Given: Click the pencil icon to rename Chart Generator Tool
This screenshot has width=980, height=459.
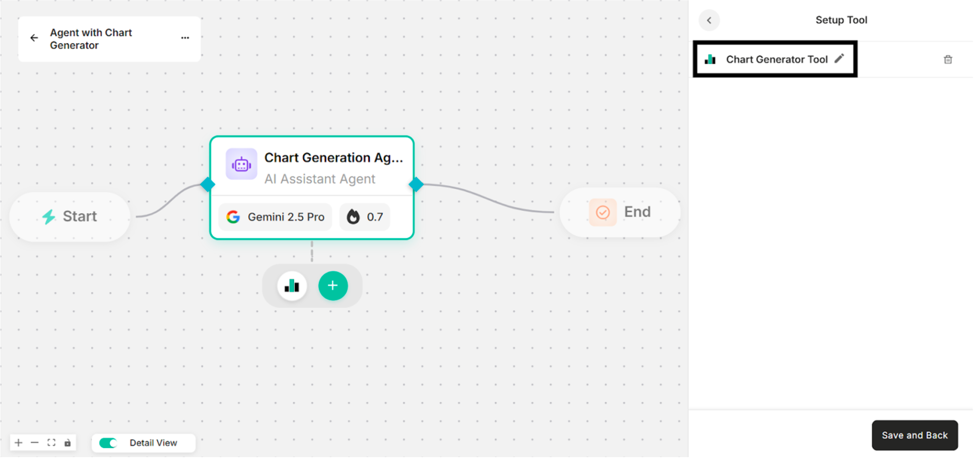Looking at the screenshot, I should pos(839,58).
